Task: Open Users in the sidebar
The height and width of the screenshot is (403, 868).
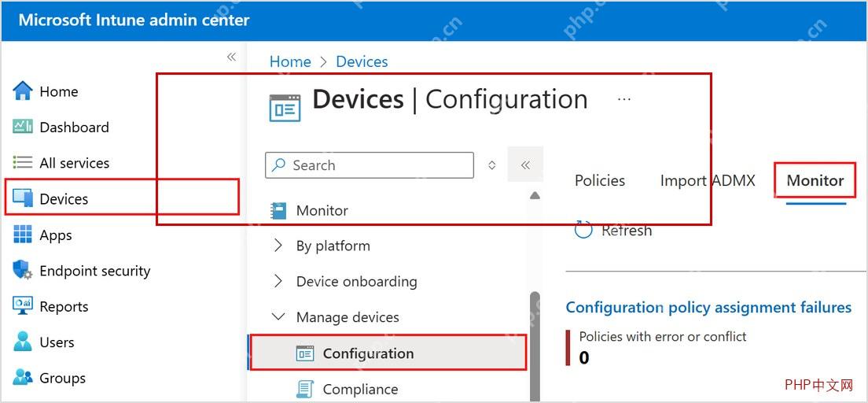Action: click(57, 342)
